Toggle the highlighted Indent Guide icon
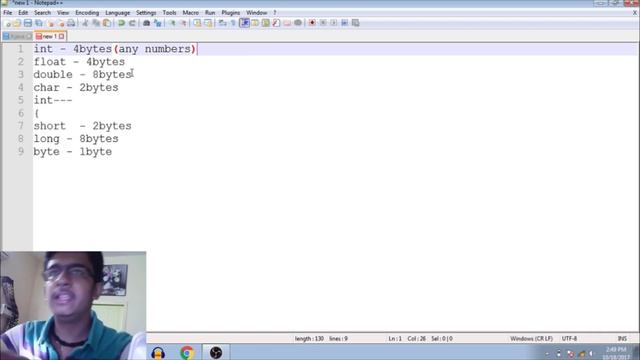The width and height of the screenshot is (640, 360). (244, 23)
